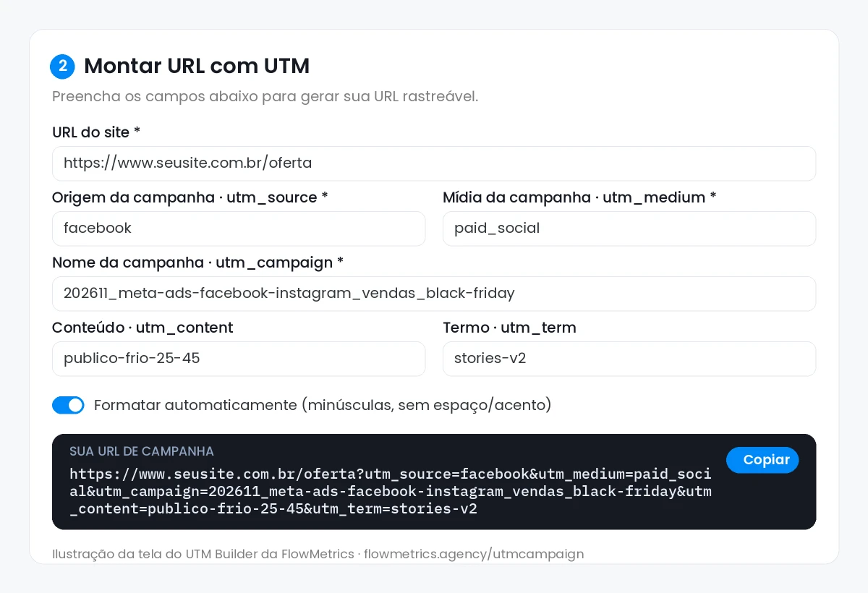Click the utm_medium field with paid_social

click(x=629, y=229)
